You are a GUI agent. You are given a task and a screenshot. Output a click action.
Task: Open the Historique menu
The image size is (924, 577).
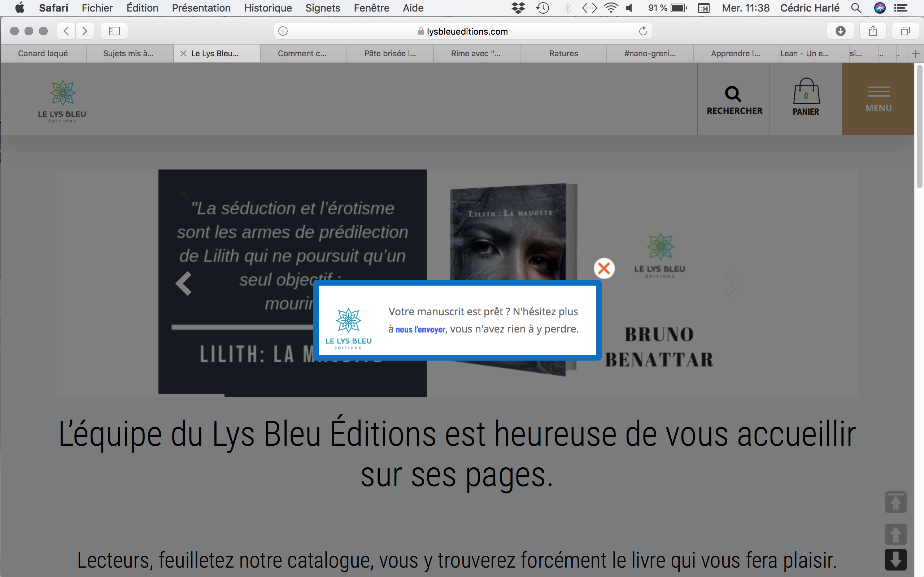pos(268,8)
